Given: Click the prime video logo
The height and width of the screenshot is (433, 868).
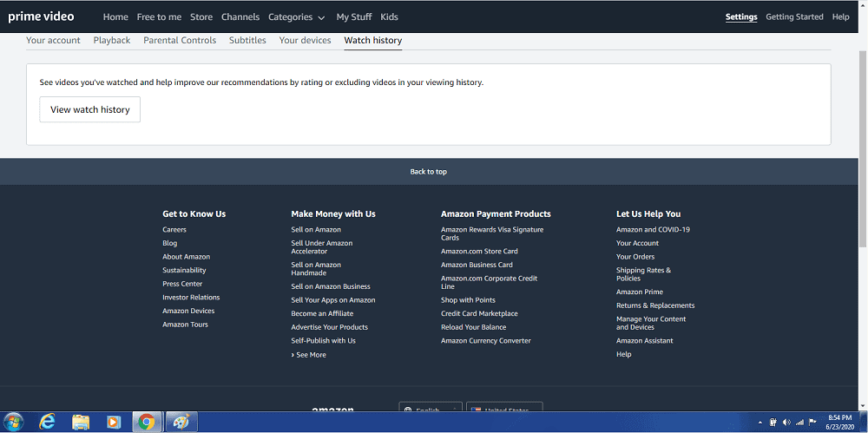Looking at the screenshot, I should (41, 16).
